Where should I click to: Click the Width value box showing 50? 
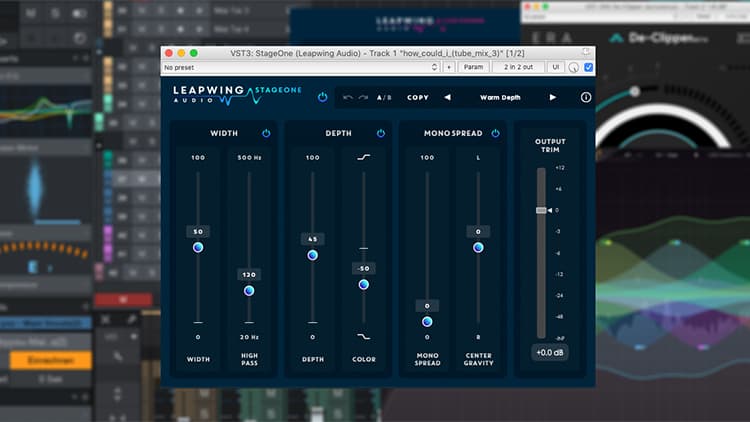pos(198,232)
